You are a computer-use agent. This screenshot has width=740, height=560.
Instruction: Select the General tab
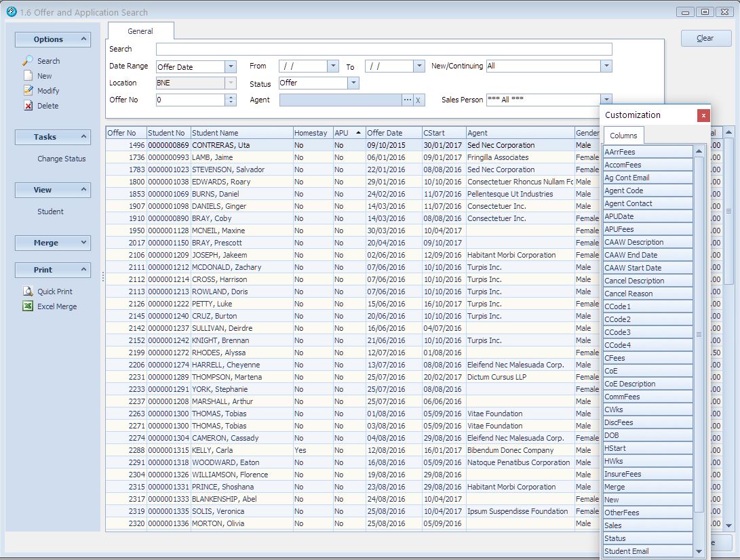point(140,31)
